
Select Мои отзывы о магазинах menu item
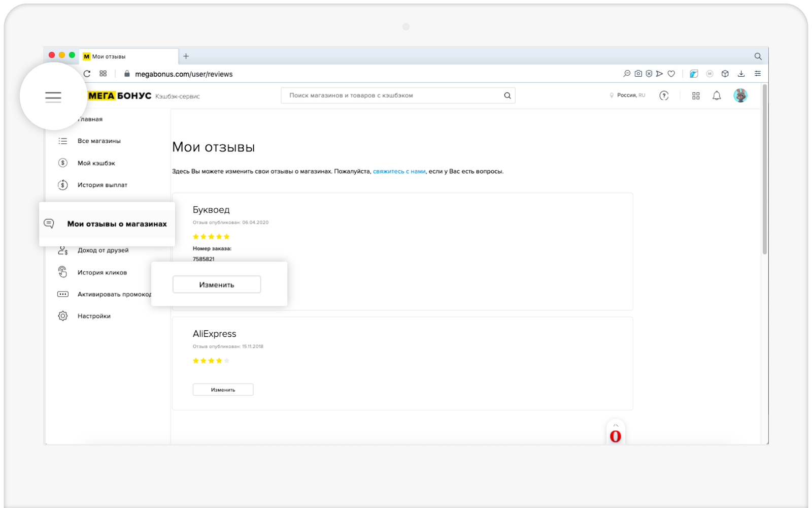[x=107, y=224]
